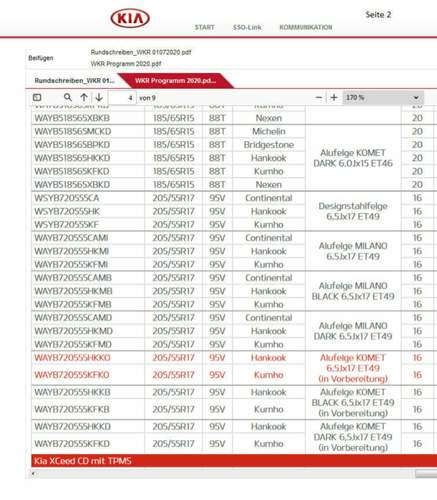The height and width of the screenshot is (500, 437).
Task: Open attachment WKR Programm 2020.pdf
Action: (x=126, y=64)
